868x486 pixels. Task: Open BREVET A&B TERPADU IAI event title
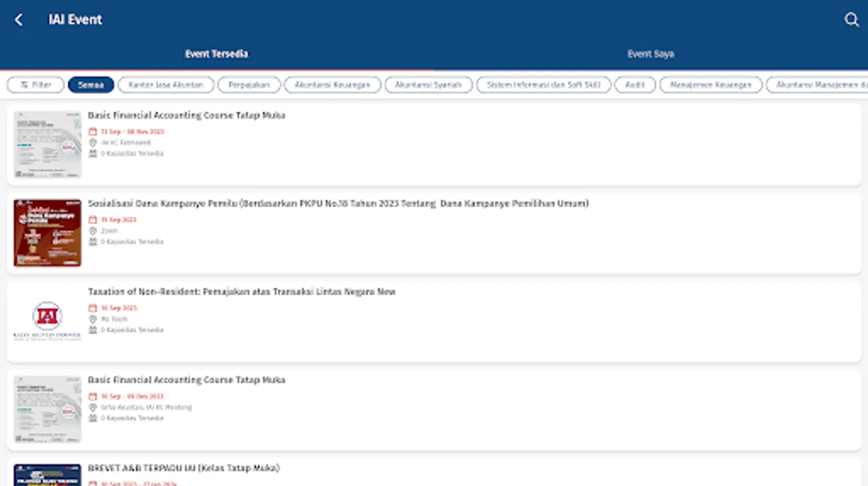[x=184, y=468]
